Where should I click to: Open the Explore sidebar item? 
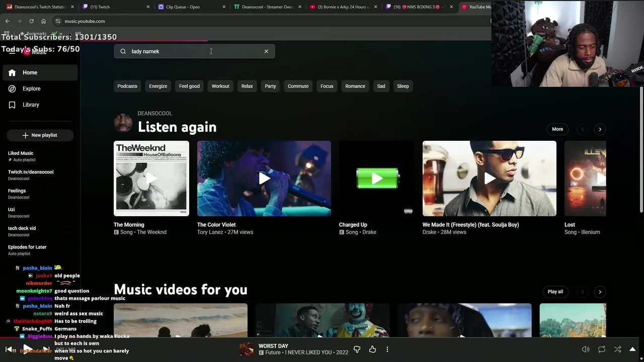pos(40,88)
